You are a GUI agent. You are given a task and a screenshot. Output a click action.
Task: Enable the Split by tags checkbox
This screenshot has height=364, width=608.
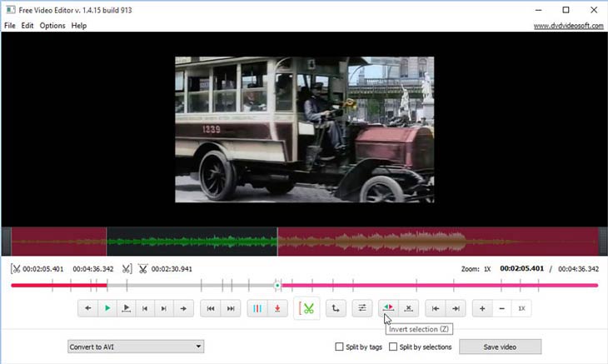pos(339,347)
